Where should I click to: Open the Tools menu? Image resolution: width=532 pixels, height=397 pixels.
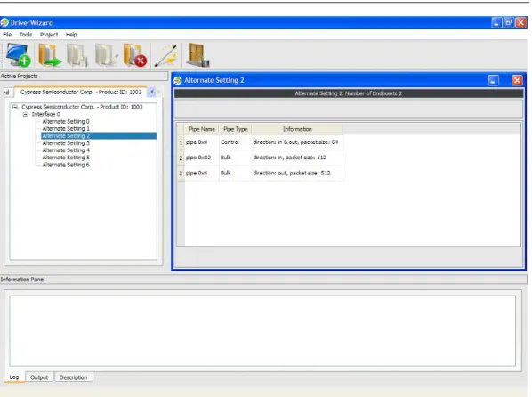coord(26,35)
